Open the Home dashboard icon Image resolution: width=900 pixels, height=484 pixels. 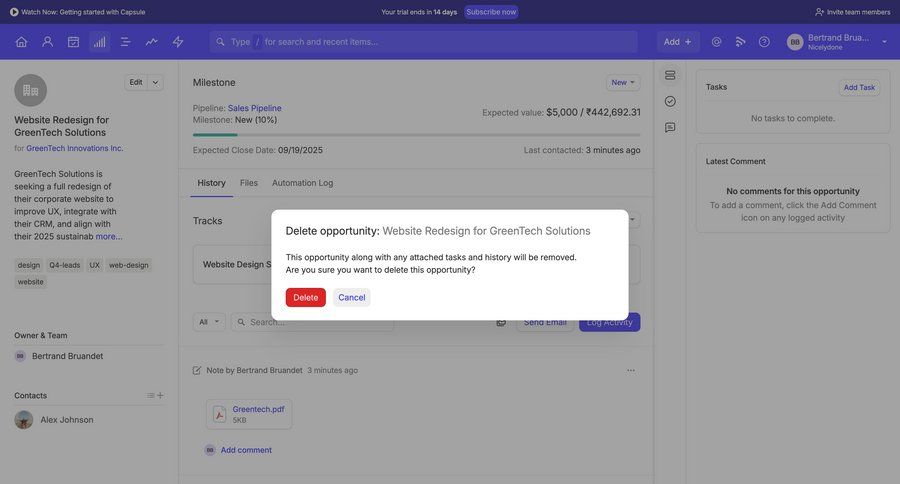21,42
